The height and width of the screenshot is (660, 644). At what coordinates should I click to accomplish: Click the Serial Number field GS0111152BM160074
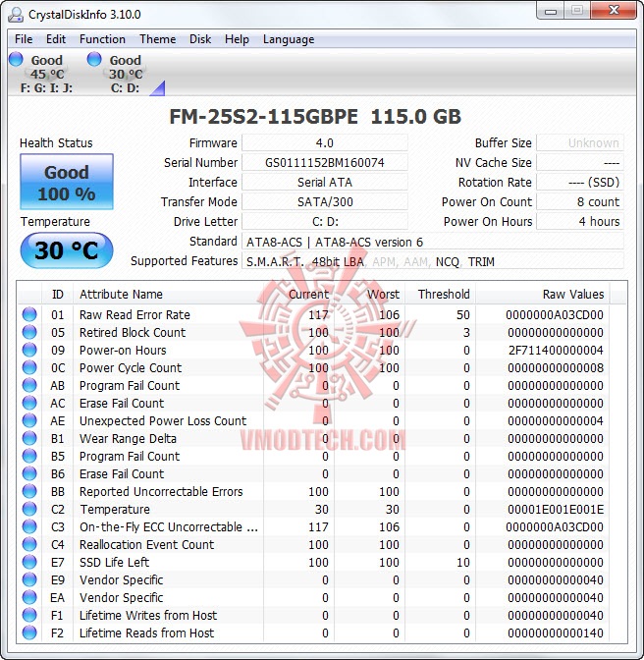point(324,163)
